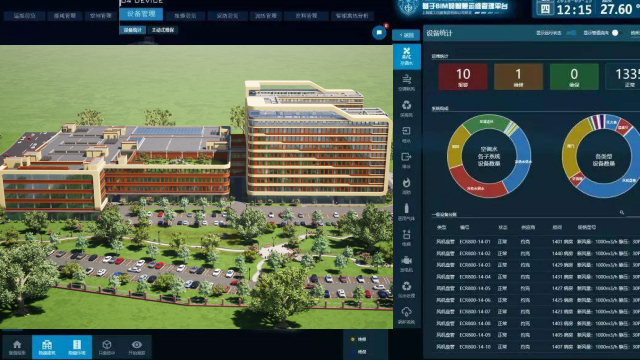Collapse the panel using the back chevron button
This screenshot has height=360, width=640.
[407, 35]
